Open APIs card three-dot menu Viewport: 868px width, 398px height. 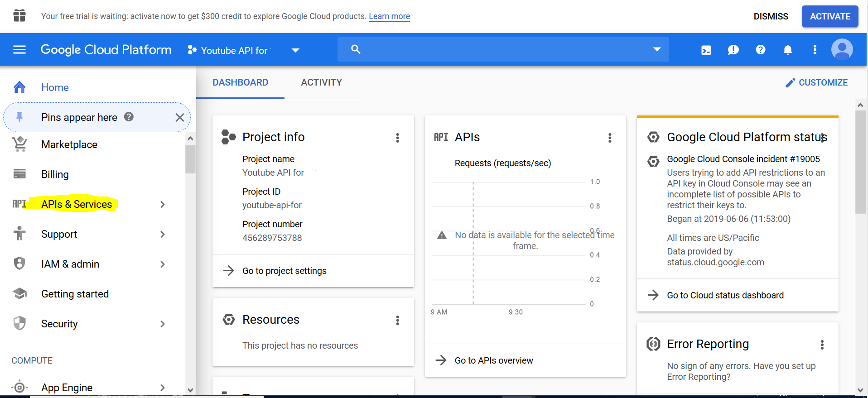pos(610,138)
